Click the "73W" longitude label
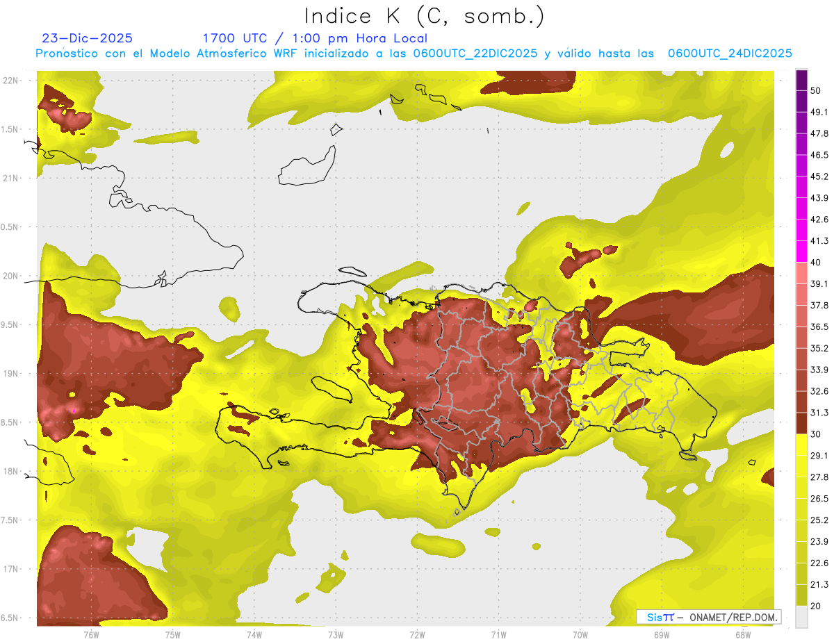 (336, 634)
